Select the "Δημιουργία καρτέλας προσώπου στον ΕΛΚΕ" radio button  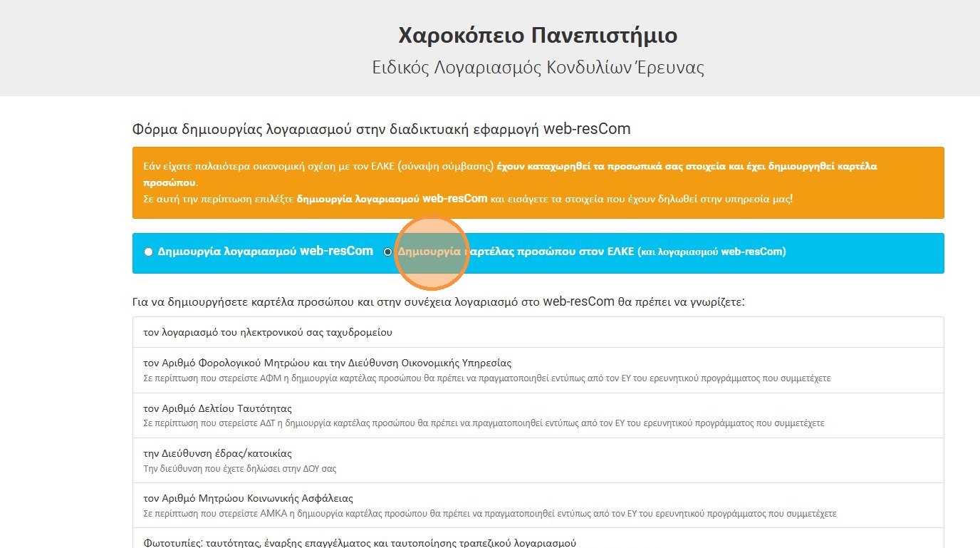387,252
